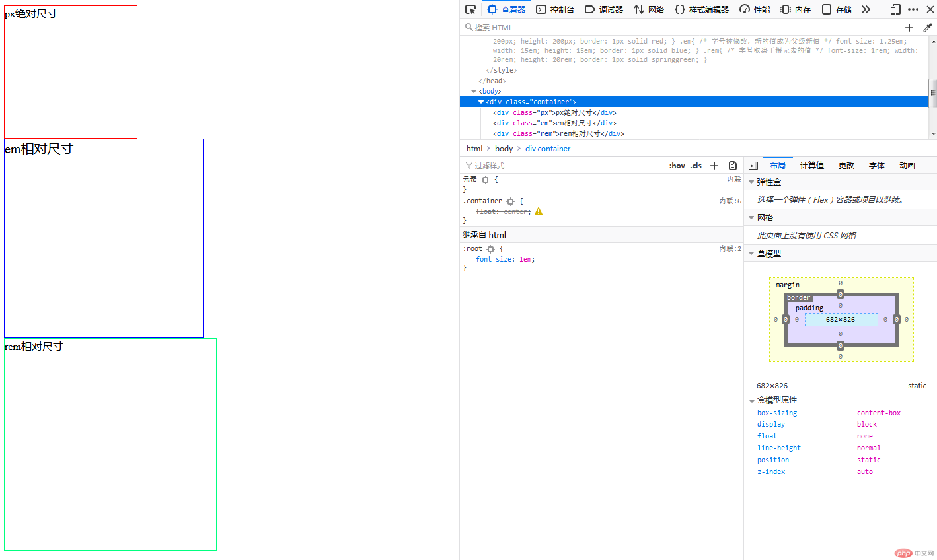The image size is (937, 560).
Task: Click the body breadcrumb
Action: click(504, 149)
